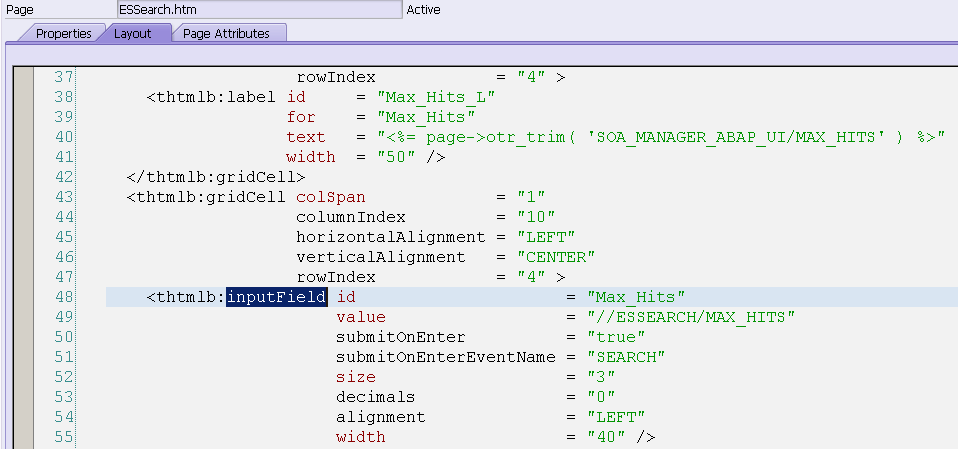Click the width "40" value on line 55
The height and width of the screenshot is (449, 958).
pos(607,437)
